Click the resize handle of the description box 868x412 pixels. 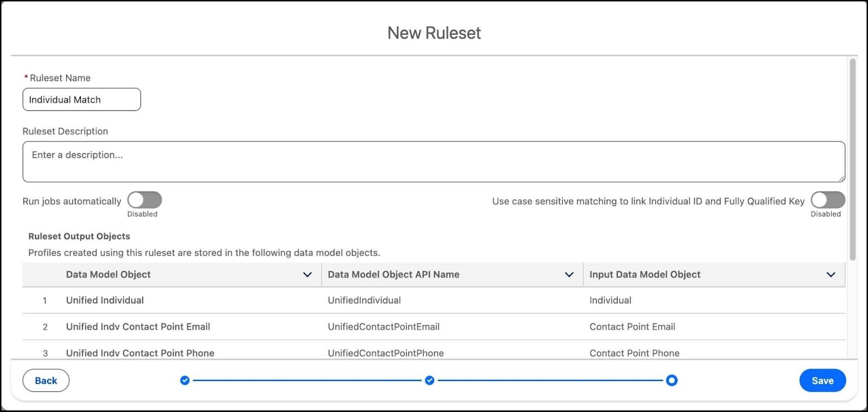point(841,178)
